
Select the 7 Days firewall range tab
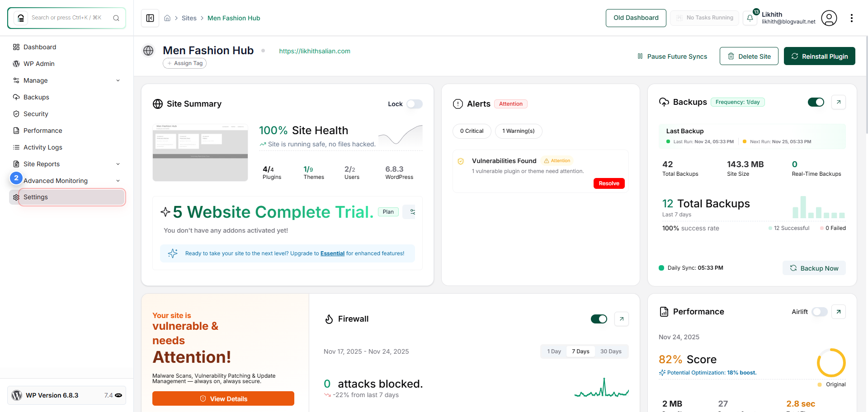(580, 351)
